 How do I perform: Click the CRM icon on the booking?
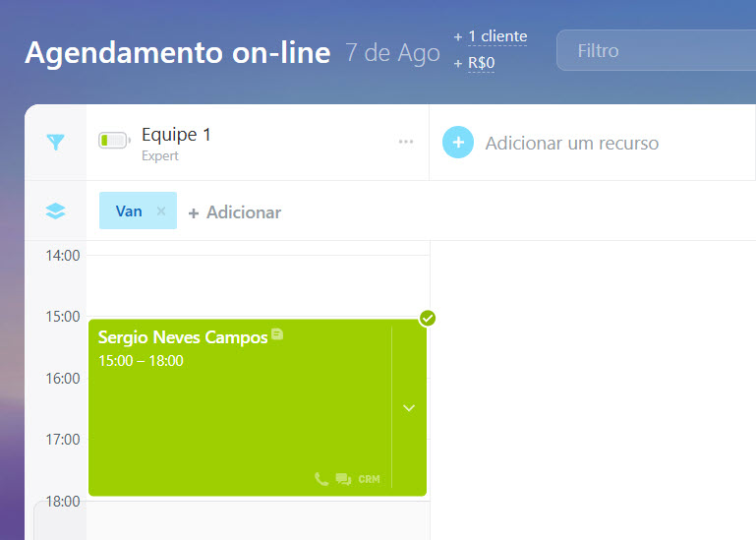coord(369,479)
